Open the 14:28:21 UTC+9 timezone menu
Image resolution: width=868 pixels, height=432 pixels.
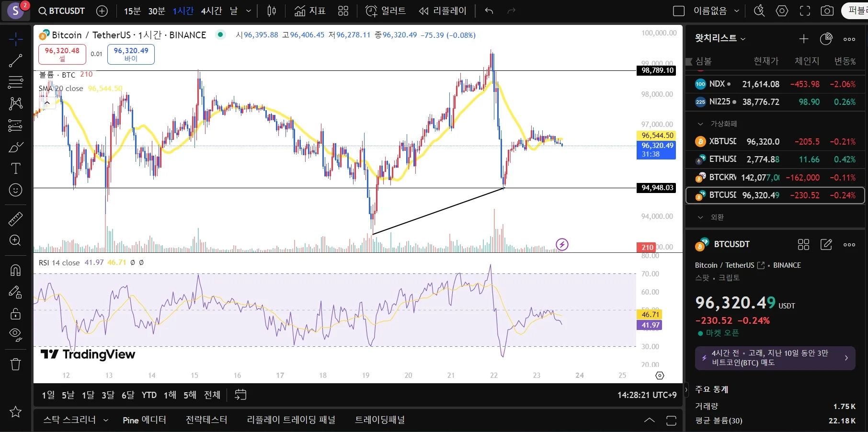[647, 395]
